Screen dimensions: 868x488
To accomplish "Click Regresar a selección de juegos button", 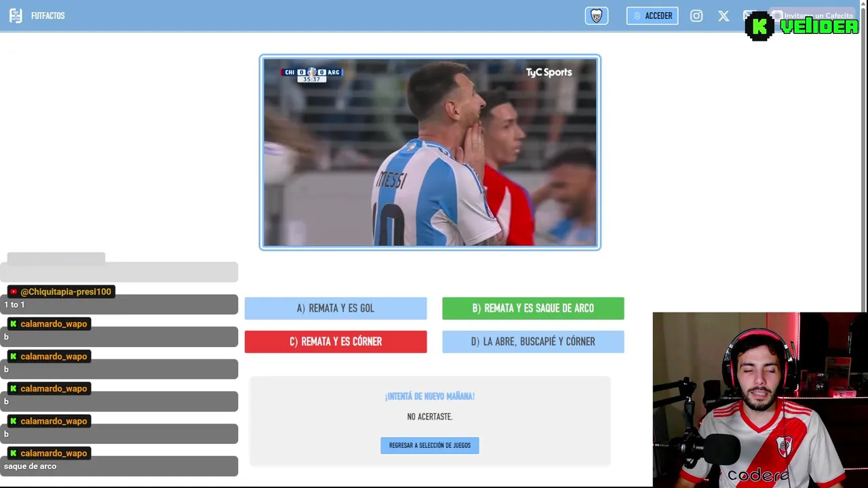I will click(430, 445).
